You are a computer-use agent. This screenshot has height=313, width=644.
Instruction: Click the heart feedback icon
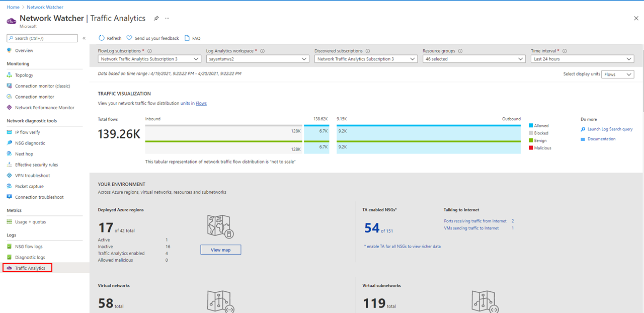[x=129, y=38]
